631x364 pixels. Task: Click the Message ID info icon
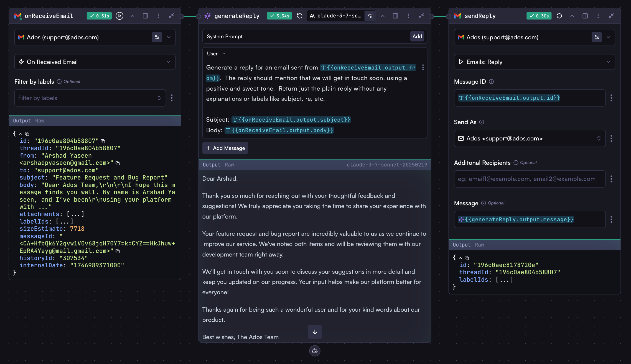492,81
